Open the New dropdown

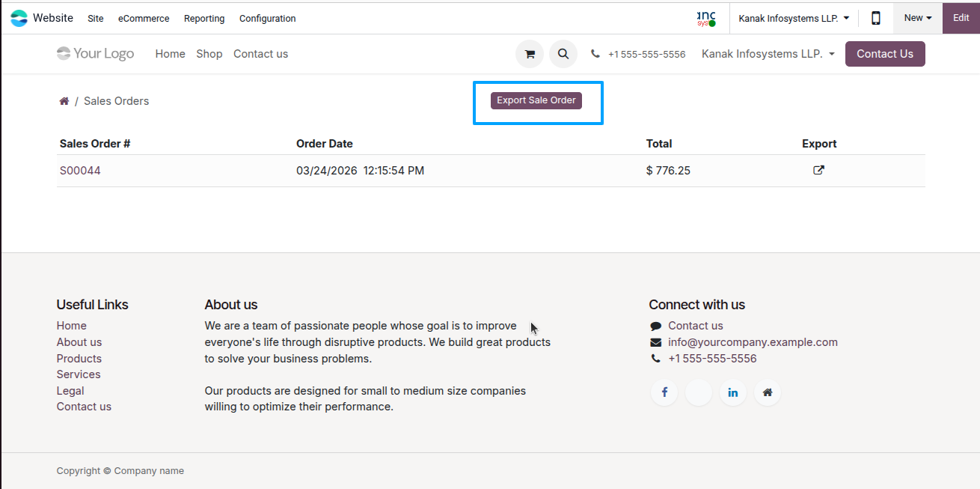coord(918,18)
